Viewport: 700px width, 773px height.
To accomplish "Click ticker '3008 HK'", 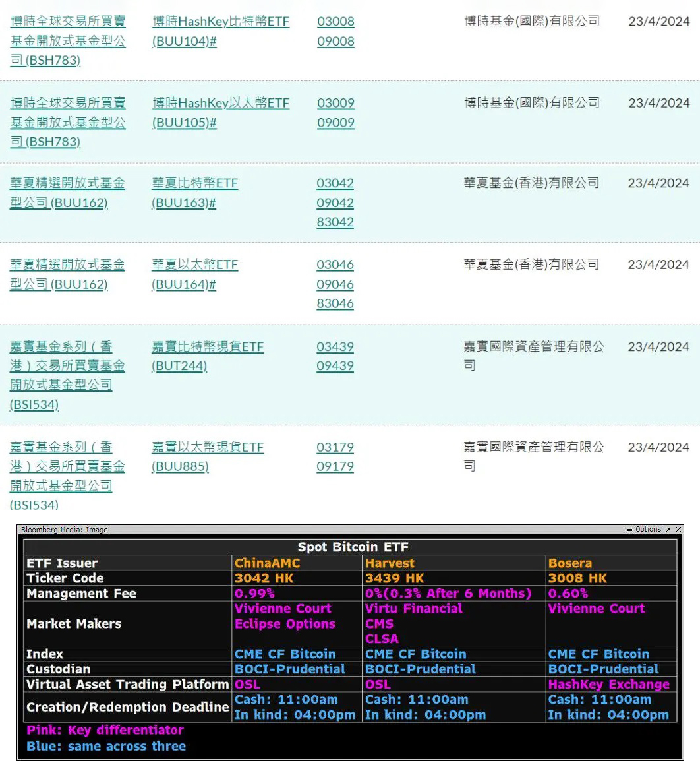I will (577, 578).
